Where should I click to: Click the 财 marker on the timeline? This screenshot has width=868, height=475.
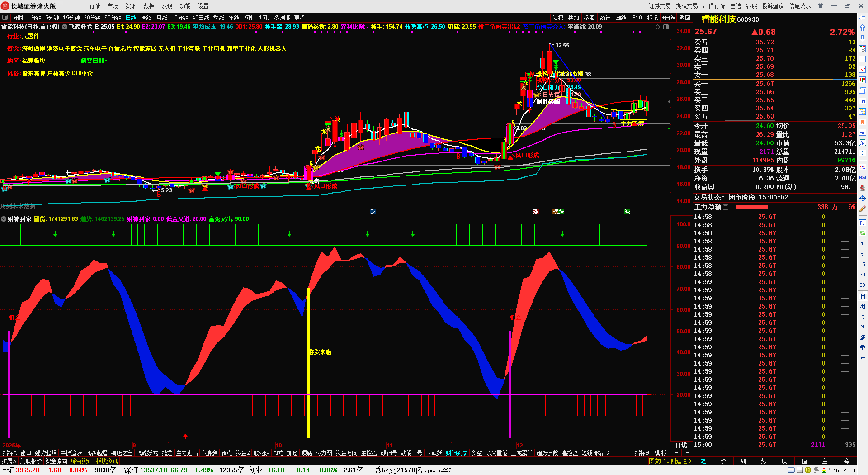[373, 212]
